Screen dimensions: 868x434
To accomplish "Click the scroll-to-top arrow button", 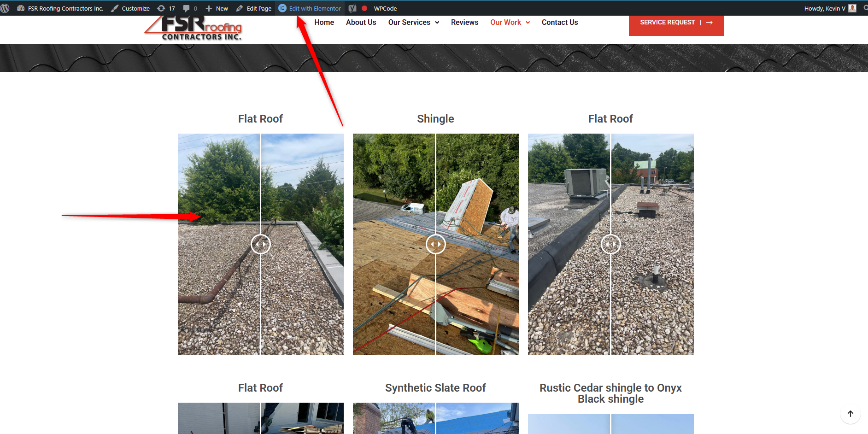I will pyautogui.click(x=850, y=414).
